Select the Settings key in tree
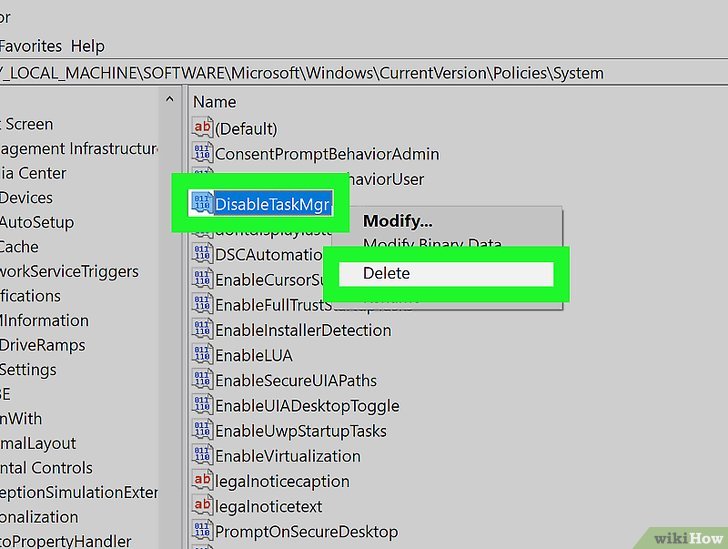The width and height of the screenshot is (728, 549). point(28,370)
